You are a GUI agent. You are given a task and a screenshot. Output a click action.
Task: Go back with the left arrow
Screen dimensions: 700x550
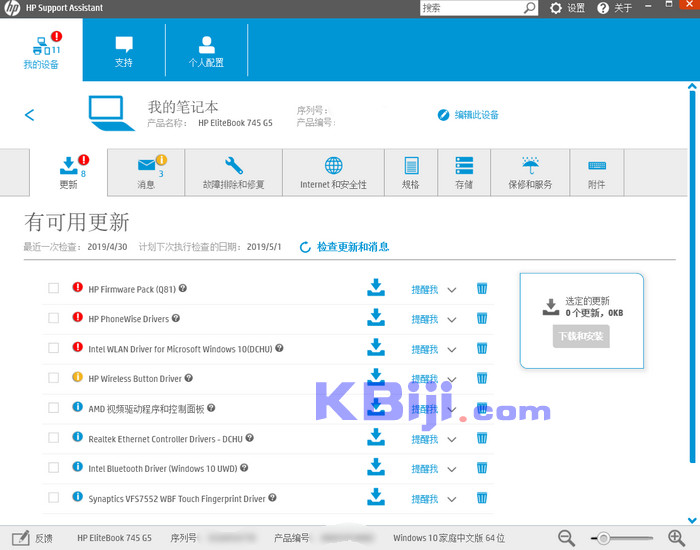(x=29, y=115)
